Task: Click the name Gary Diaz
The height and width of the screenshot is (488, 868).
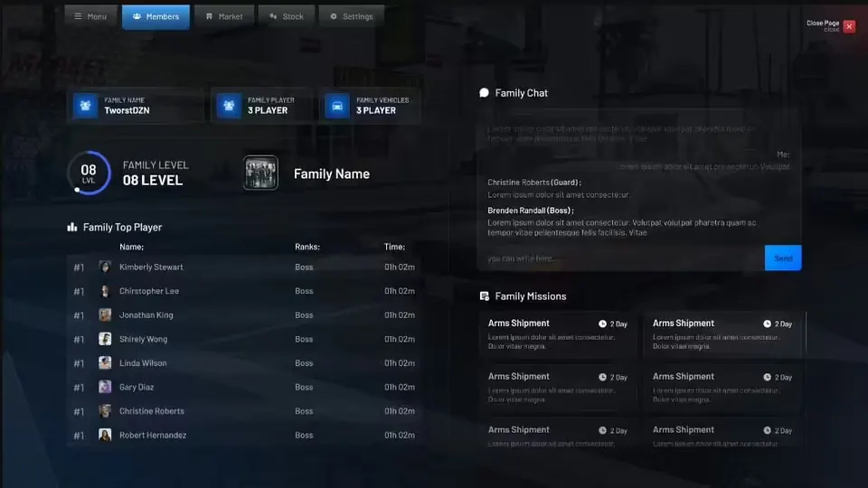Action: tap(137, 387)
